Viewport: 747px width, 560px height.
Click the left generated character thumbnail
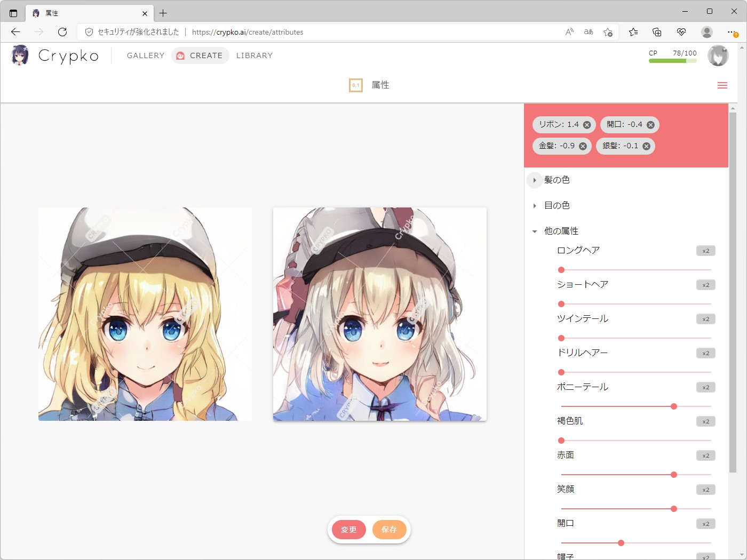[x=145, y=314]
